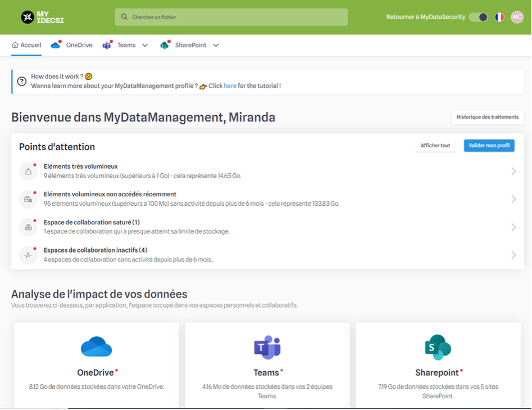Click 'How does it work ?' text

click(57, 76)
